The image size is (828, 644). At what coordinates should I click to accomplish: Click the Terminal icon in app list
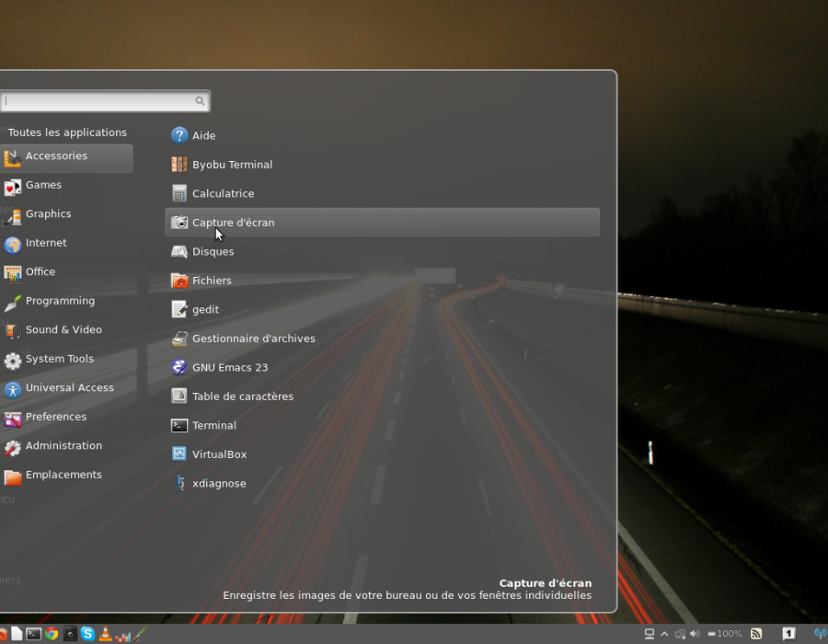pos(179,425)
